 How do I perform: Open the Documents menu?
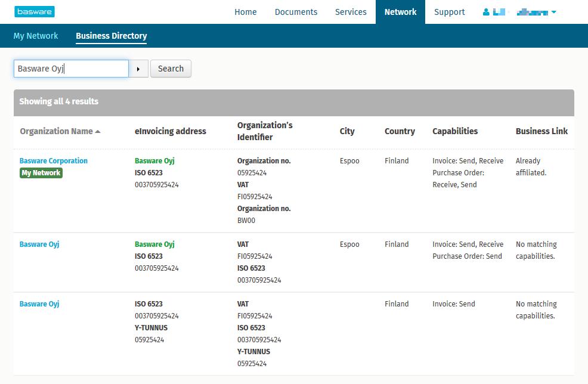click(x=296, y=12)
